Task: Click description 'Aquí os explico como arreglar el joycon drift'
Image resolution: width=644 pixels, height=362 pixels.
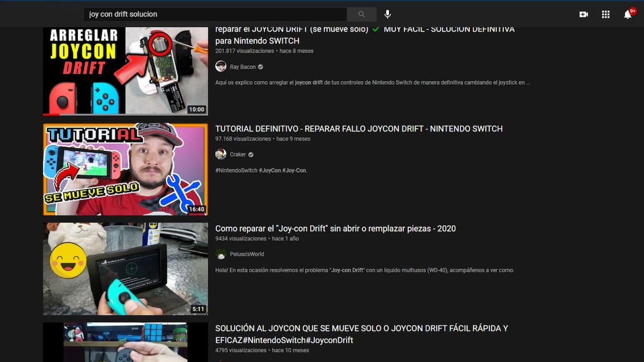Action: pyautogui.click(x=373, y=83)
